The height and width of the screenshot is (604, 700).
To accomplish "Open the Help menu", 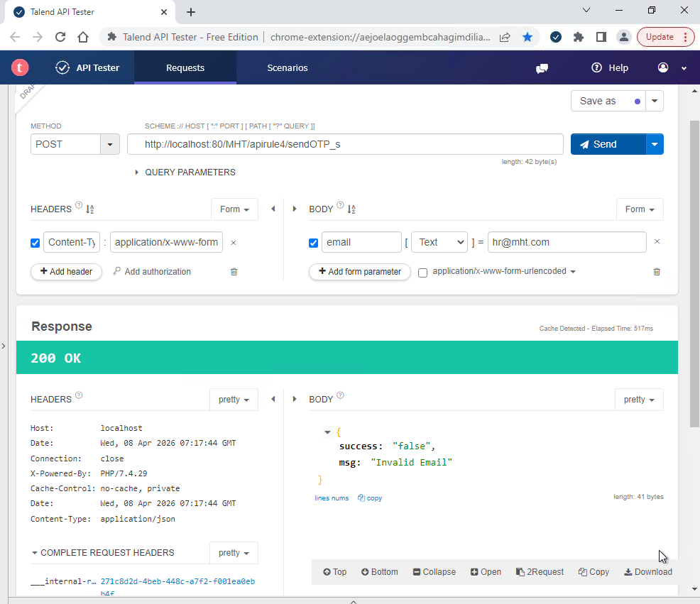I will (x=610, y=67).
